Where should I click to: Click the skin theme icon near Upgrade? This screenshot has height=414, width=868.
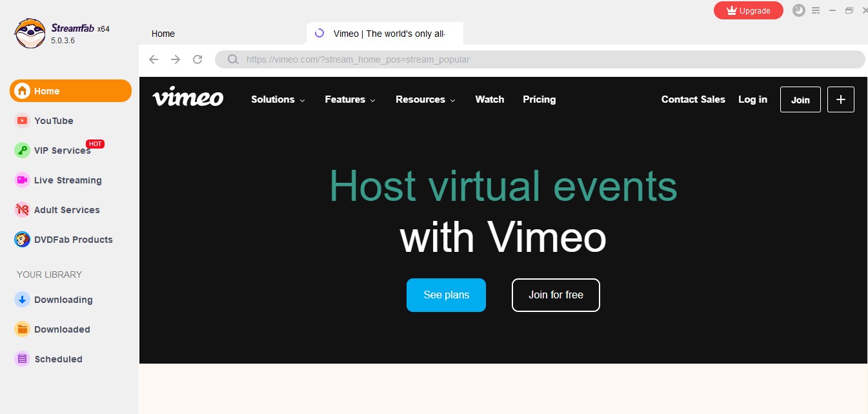point(799,10)
